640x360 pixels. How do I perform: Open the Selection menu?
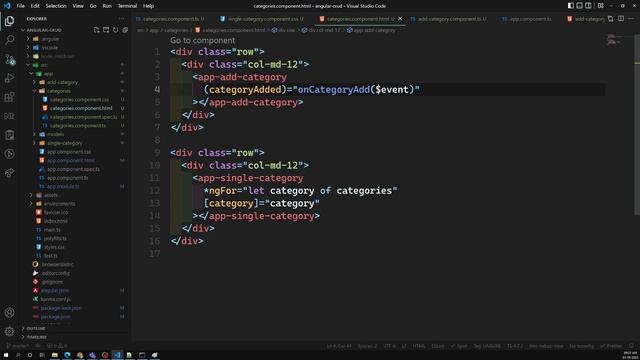click(x=56, y=6)
